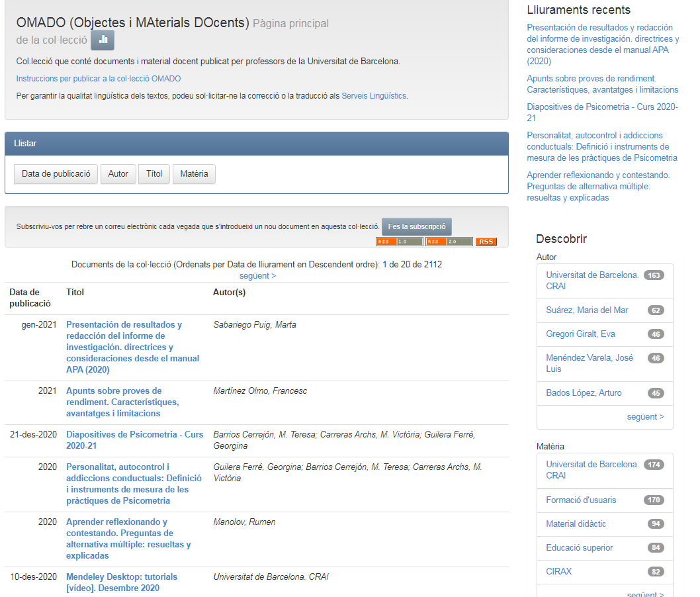Go to next page via segúent above table
This screenshot has width=700, height=597.
pos(257,275)
